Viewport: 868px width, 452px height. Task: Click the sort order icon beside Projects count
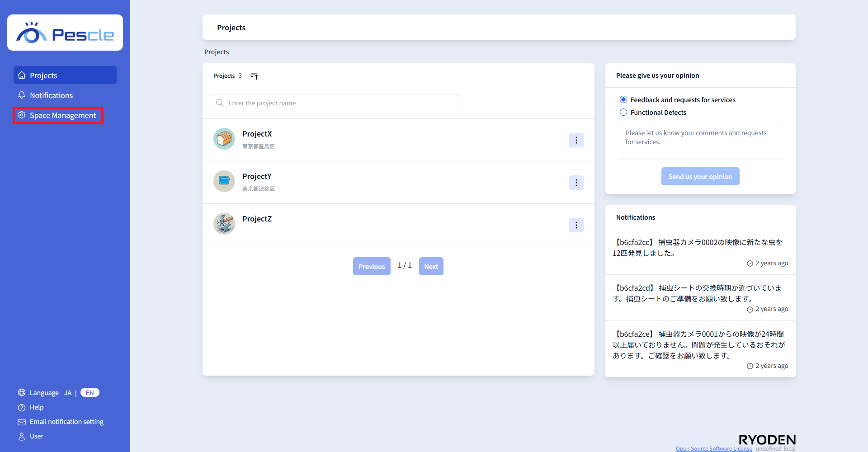pos(255,76)
